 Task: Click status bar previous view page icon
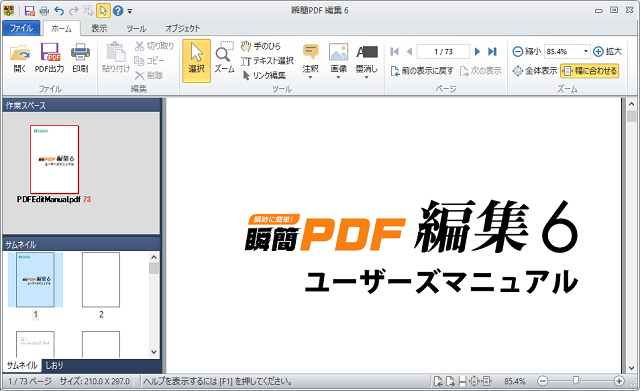point(438,381)
